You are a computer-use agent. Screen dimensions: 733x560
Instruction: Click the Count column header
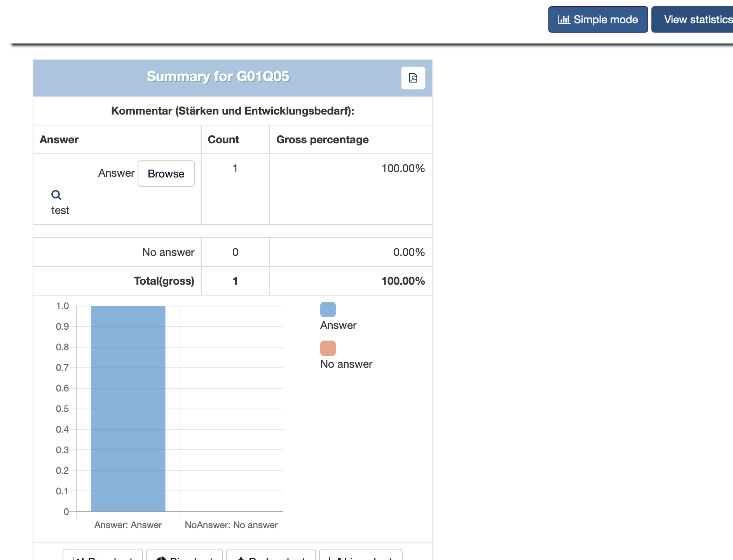pyautogui.click(x=223, y=140)
